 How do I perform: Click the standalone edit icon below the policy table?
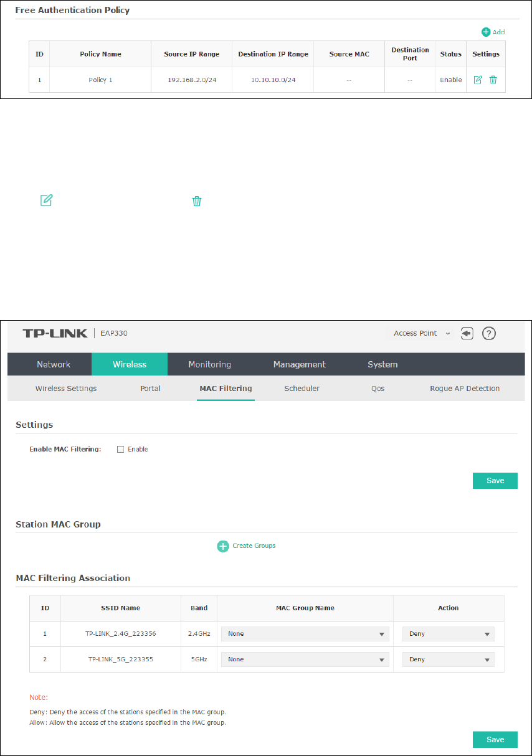pos(46,201)
